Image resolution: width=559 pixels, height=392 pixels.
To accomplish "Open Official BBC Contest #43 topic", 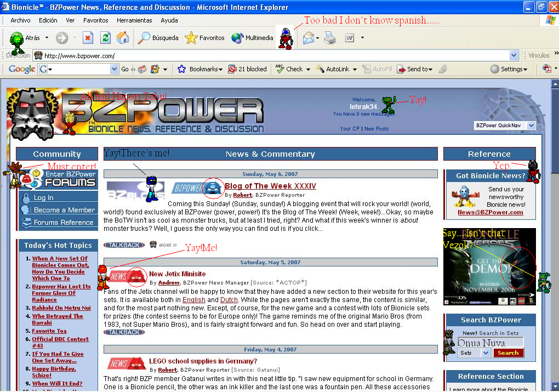I will pyautogui.click(x=60, y=342).
